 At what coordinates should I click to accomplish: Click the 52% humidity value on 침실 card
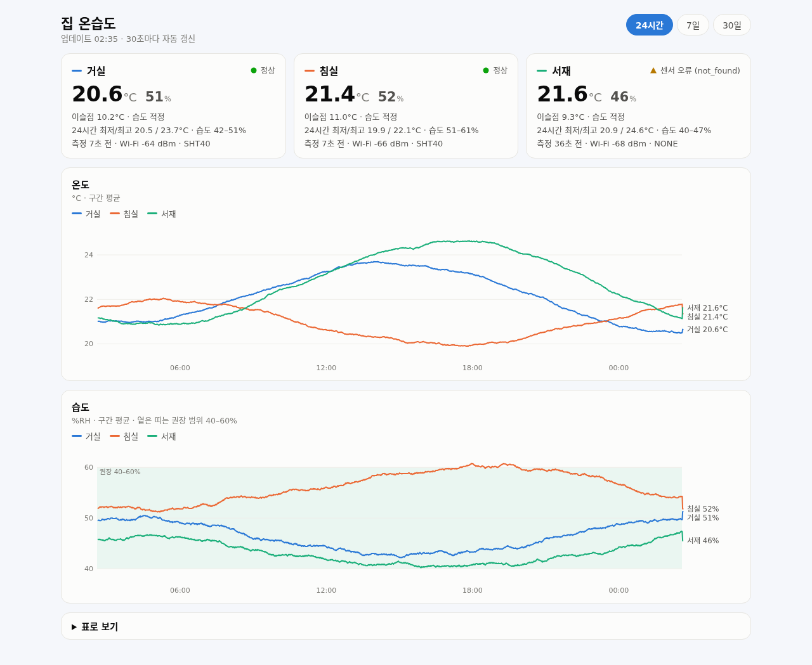pyautogui.click(x=391, y=96)
